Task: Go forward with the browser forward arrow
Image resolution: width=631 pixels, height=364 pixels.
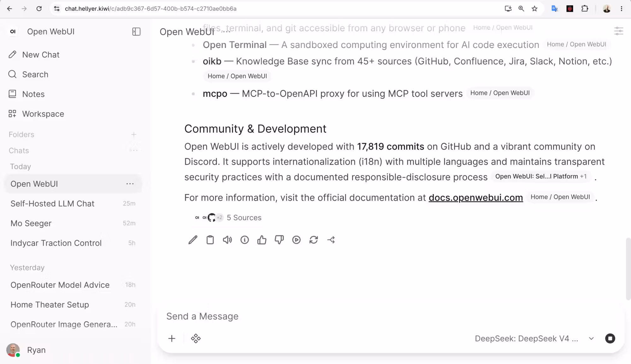Action: pyautogui.click(x=24, y=9)
